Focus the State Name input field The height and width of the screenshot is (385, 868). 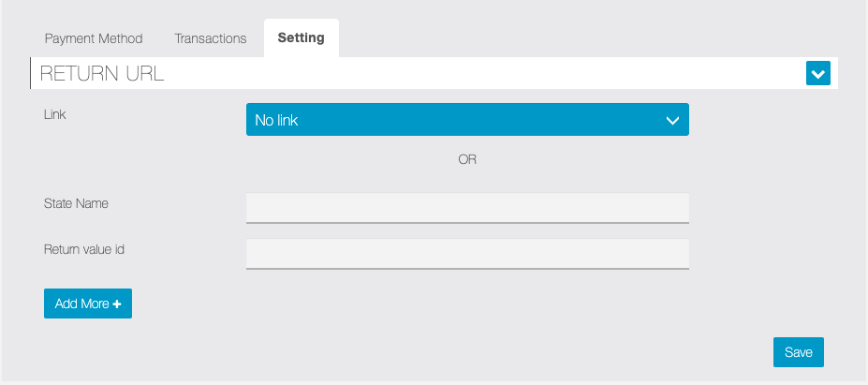coord(467,208)
